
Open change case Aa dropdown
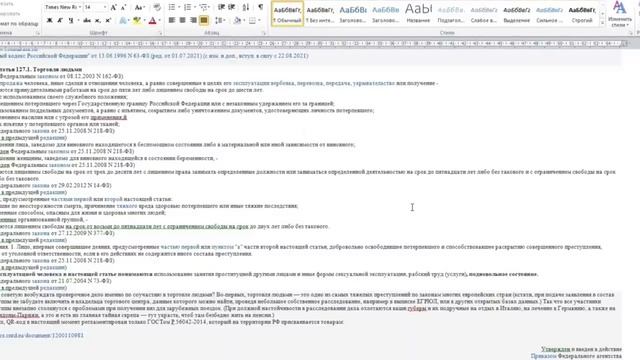(x=140, y=7)
